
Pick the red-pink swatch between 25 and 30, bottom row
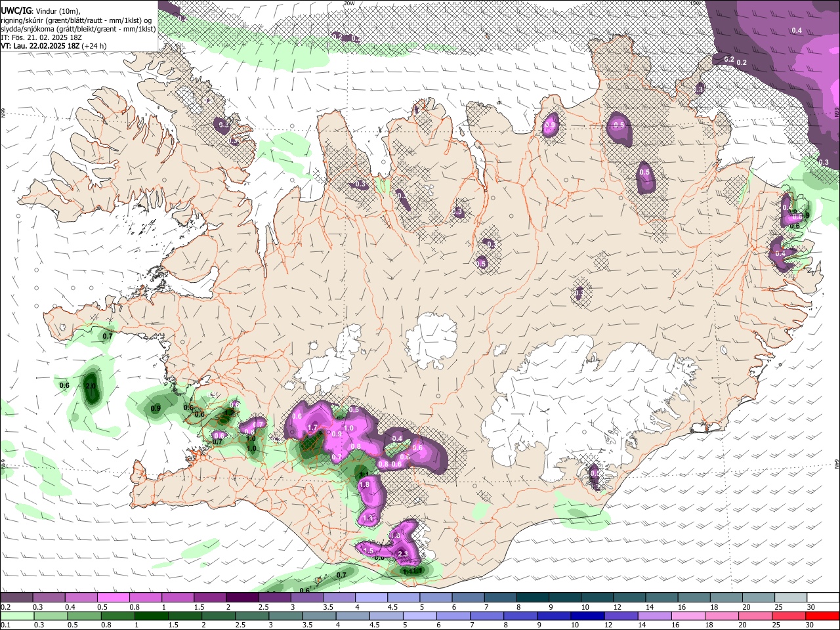pos(787,616)
